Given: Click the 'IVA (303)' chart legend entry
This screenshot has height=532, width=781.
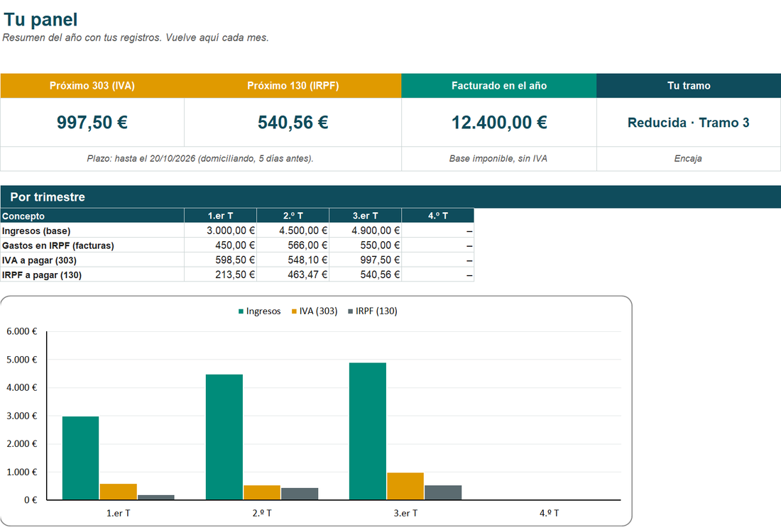Looking at the screenshot, I should coord(315,311).
